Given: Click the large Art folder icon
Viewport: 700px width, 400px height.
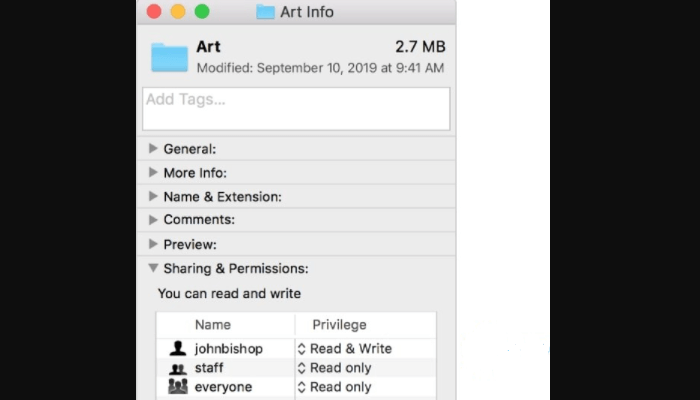Looking at the screenshot, I should pyautogui.click(x=169, y=57).
